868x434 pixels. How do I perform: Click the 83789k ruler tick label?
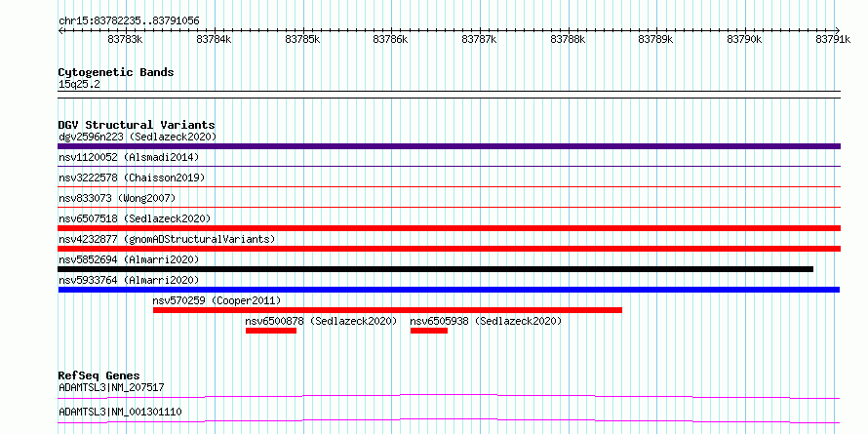pyautogui.click(x=656, y=39)
